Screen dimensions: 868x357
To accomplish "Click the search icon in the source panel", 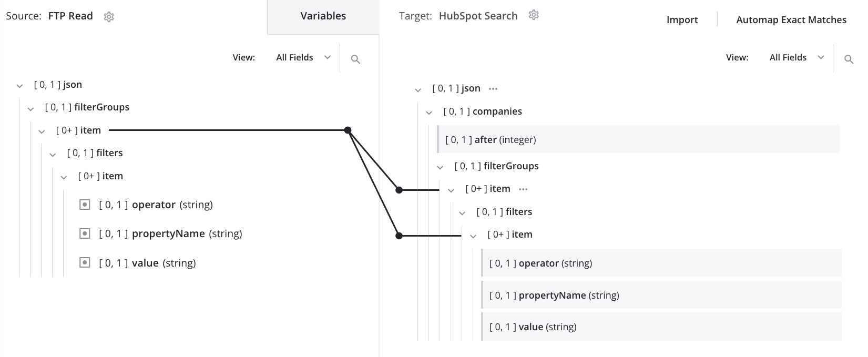I will point(355,59).
